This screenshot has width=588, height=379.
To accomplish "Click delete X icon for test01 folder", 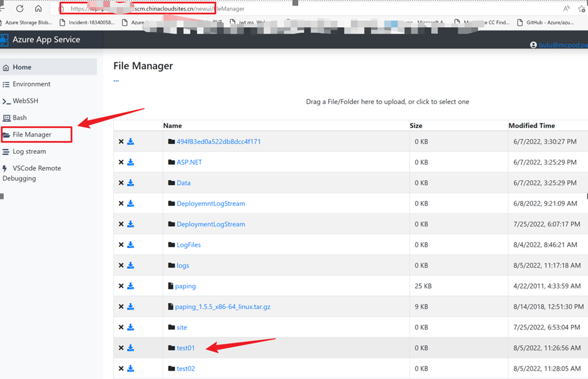I will pyautogui.click(x=121, y=348).
